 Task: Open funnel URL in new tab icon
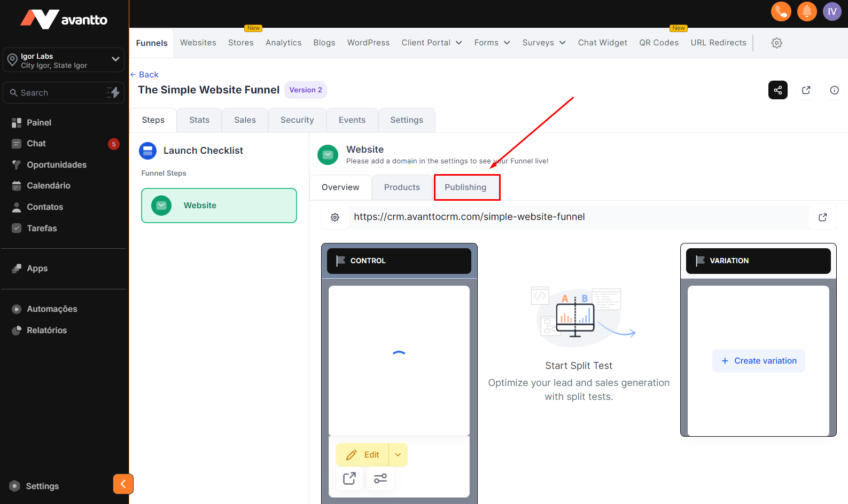pyautogui.click(x=822, y=217)
